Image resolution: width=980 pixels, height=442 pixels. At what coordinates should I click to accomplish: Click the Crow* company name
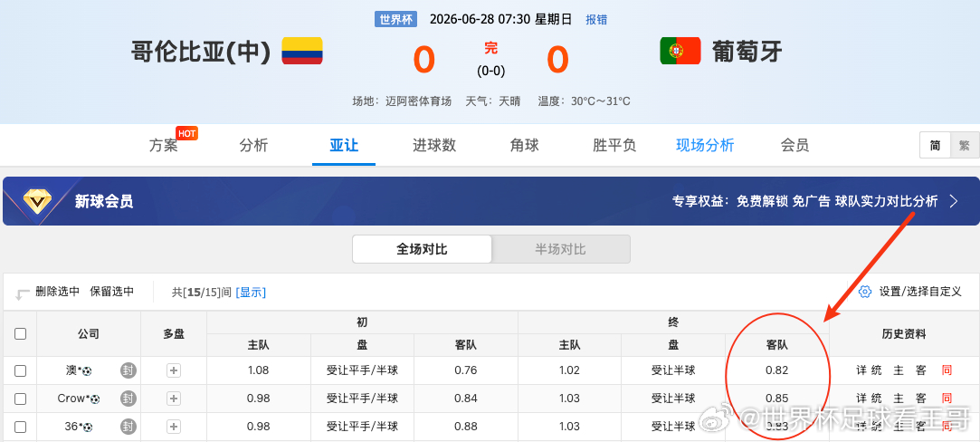coord(79,399)
